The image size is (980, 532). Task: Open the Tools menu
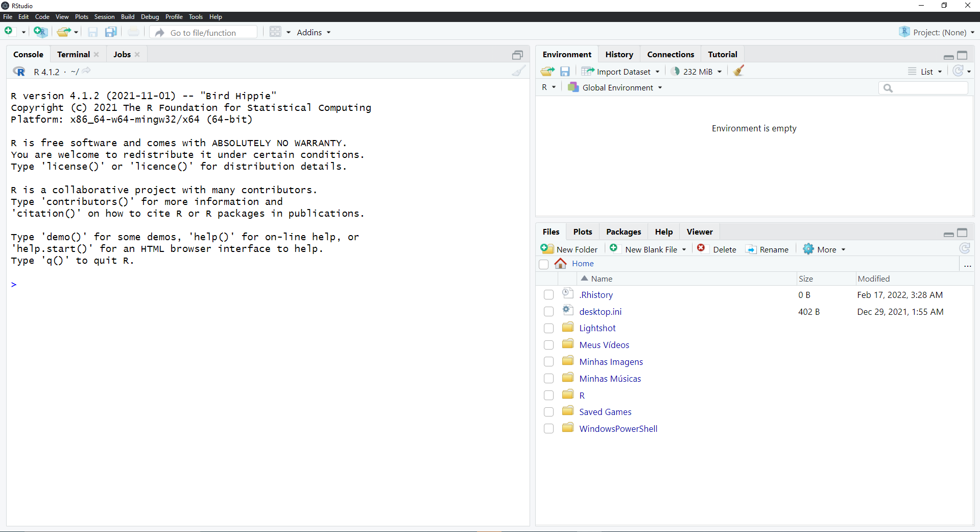(196, 16)
